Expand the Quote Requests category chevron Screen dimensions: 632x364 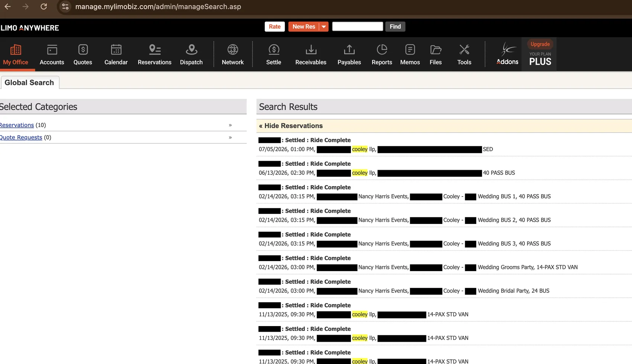tap(230, 137)
